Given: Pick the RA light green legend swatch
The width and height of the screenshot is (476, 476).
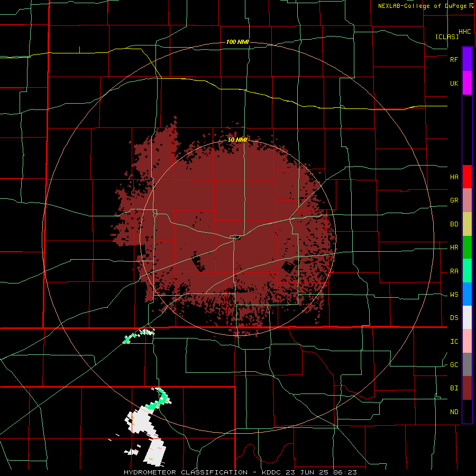Looking at the screenshot, I should pos(467,271).
